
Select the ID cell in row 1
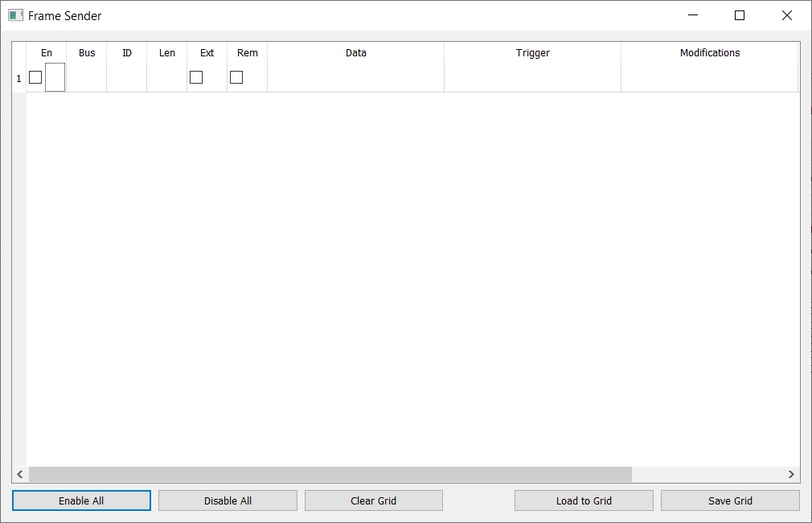[x=127, y=78]
